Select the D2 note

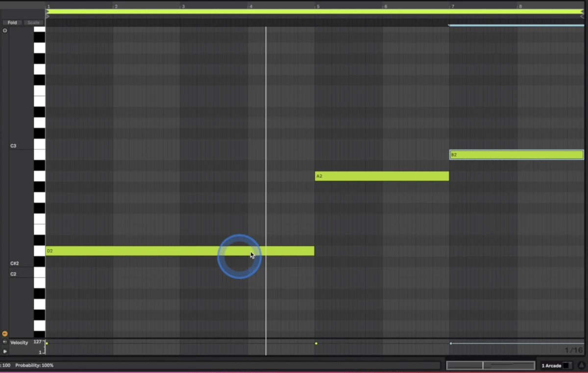tap(180, 251)
